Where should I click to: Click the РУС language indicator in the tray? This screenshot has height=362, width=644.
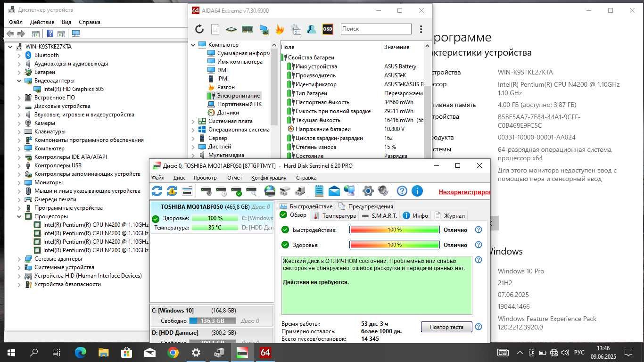[x=578, y=352]
